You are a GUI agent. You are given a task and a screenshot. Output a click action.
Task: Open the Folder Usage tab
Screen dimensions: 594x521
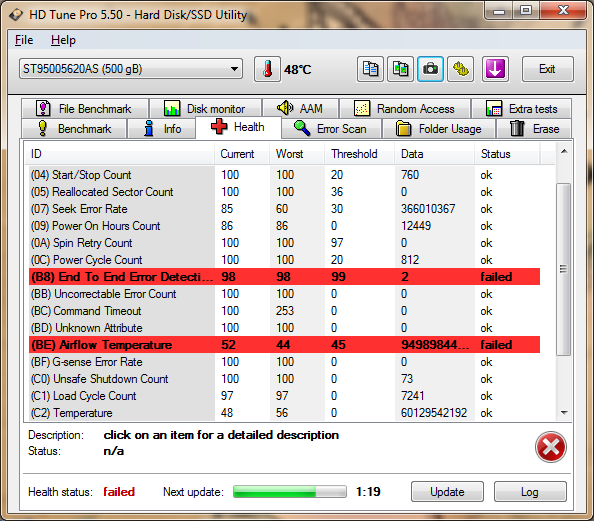tap(439, 128)
